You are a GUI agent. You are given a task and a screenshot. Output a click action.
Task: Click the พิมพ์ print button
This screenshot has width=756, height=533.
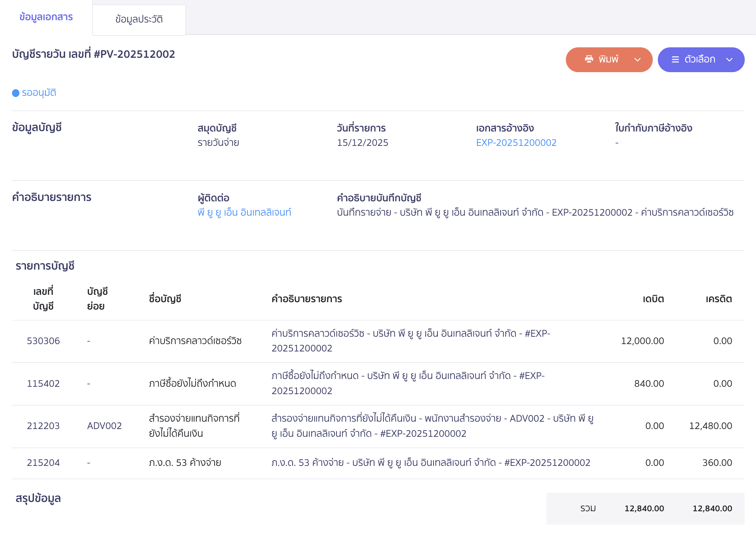(x=609, y=59)
